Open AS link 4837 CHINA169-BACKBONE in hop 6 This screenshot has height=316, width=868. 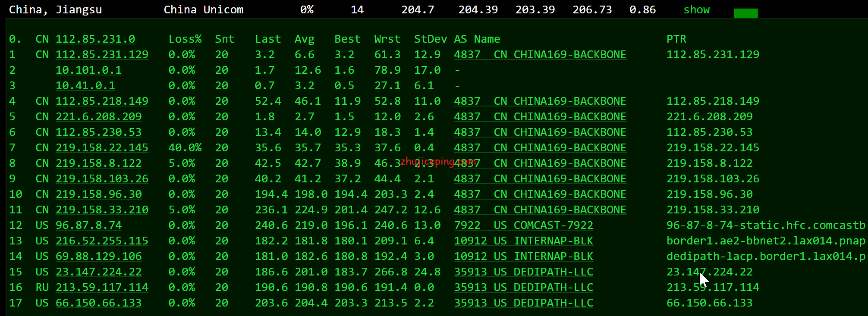(540, 132)
